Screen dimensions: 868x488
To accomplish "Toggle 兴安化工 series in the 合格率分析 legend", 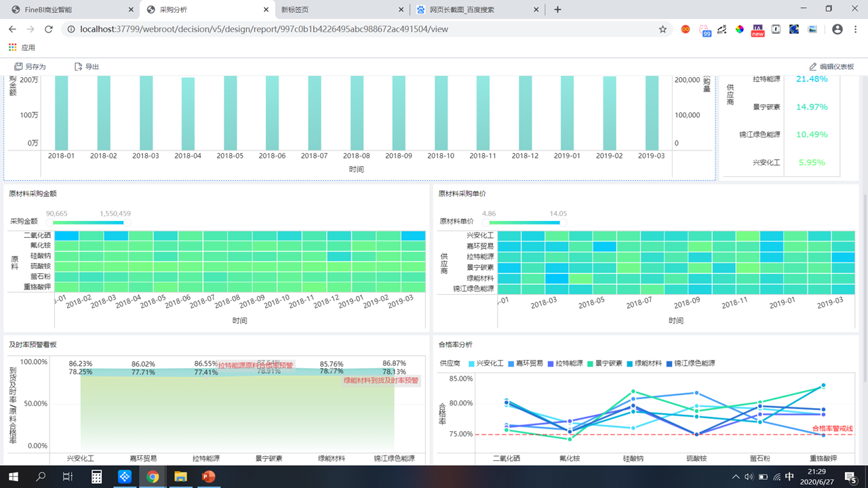I will click(486, 363).
